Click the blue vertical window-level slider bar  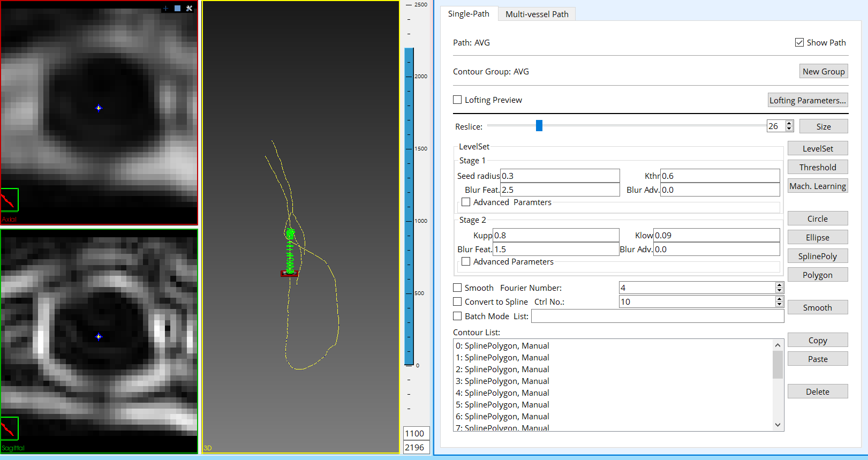tap(409, 207)
